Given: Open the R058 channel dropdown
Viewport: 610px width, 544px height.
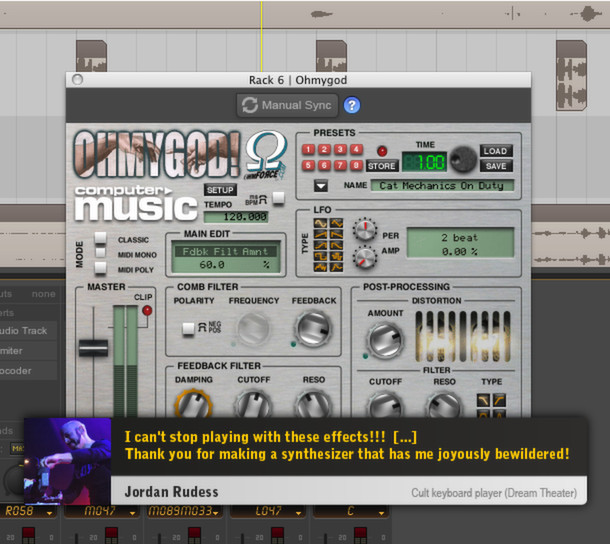Looking at the screenshot, I should (x=49, y=513).
